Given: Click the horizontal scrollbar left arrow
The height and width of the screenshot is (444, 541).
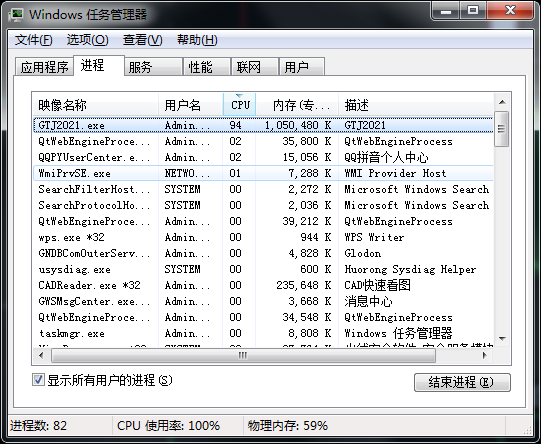Looking at the screenshot, I should point(41,355).
